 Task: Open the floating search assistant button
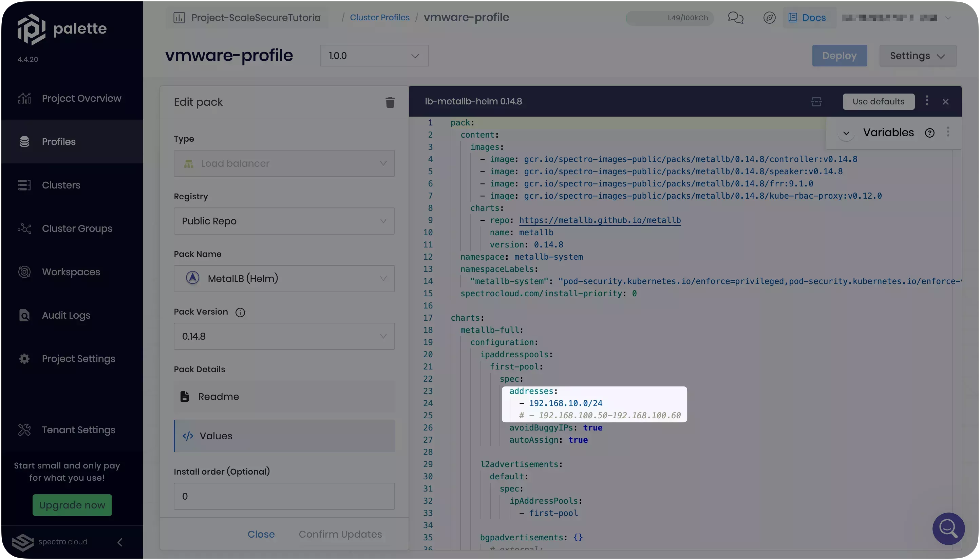pos(948,528)
